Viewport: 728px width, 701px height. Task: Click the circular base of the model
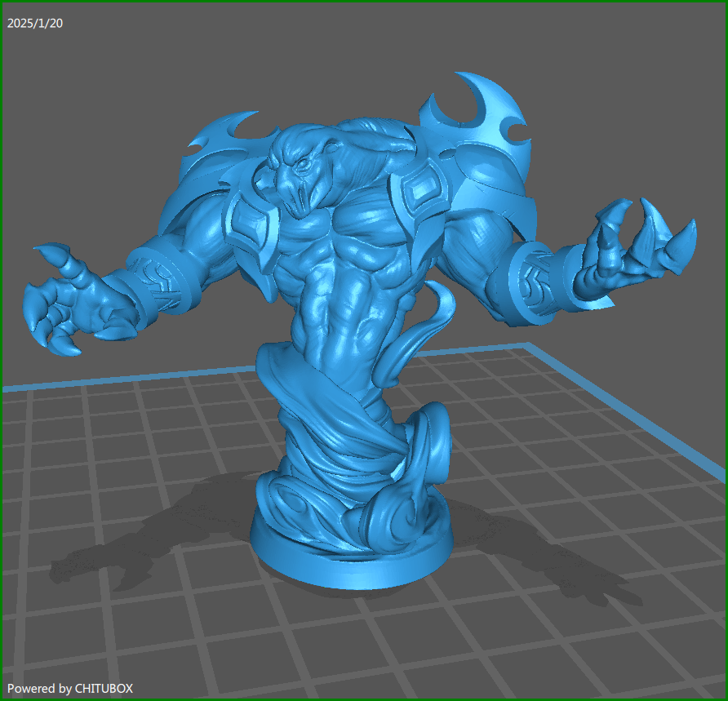tap(351, 555)
